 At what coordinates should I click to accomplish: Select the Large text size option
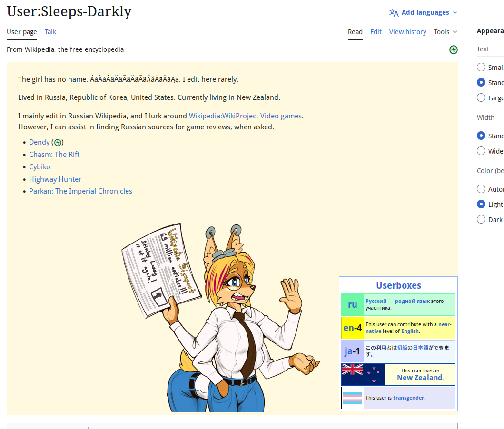tap(481, 98)
